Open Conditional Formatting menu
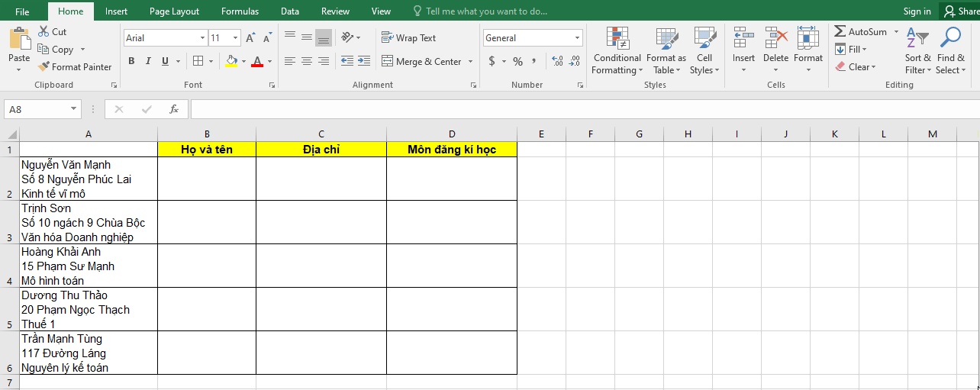980x390 pixels. (x=617, y=51)
